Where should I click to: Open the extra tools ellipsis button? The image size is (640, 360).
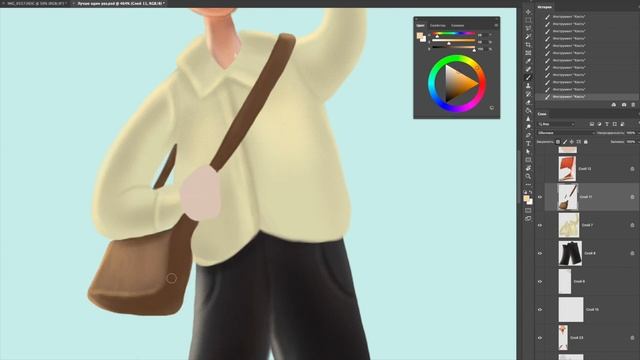528,184
